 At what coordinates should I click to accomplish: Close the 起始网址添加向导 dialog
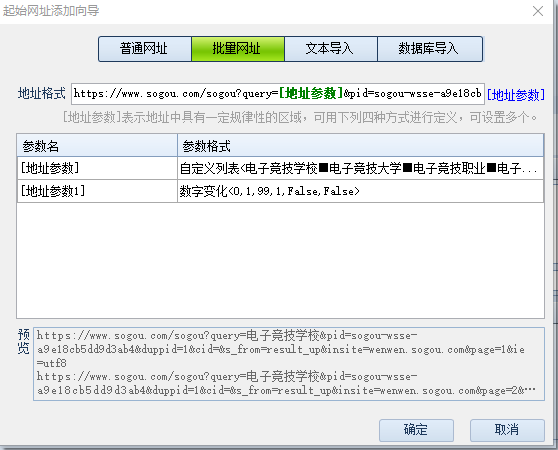pos(538,11)
